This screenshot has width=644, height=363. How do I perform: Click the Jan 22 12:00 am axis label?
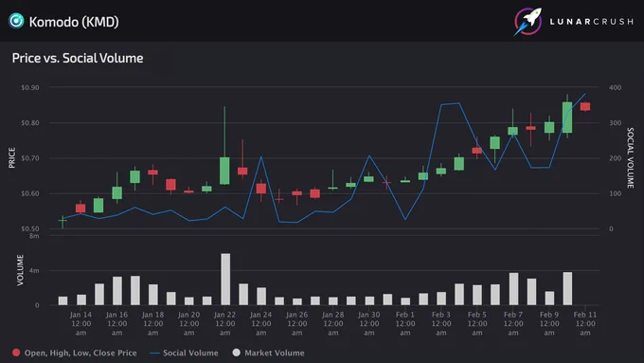[225, 323]
